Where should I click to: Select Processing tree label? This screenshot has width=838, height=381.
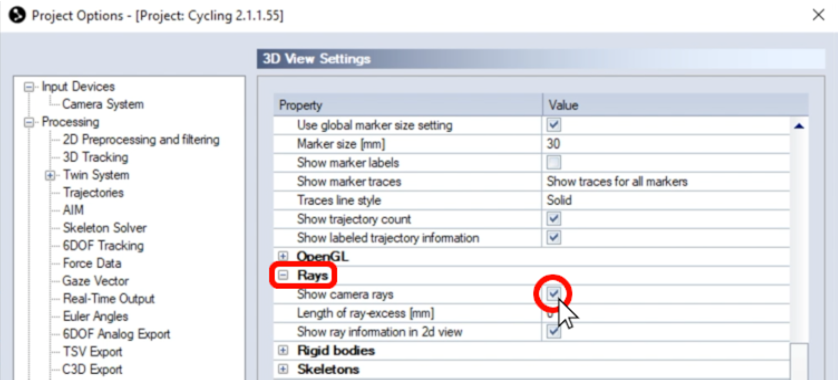(71, 122)
